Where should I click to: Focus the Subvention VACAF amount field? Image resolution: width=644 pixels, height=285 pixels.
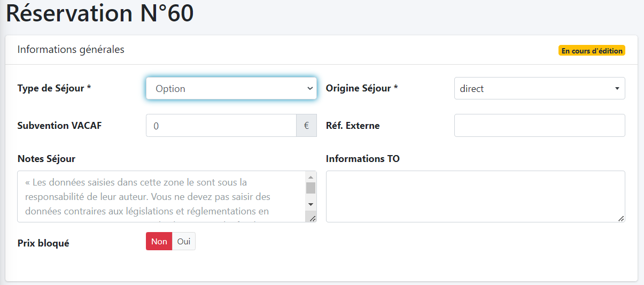click(221, 126)
